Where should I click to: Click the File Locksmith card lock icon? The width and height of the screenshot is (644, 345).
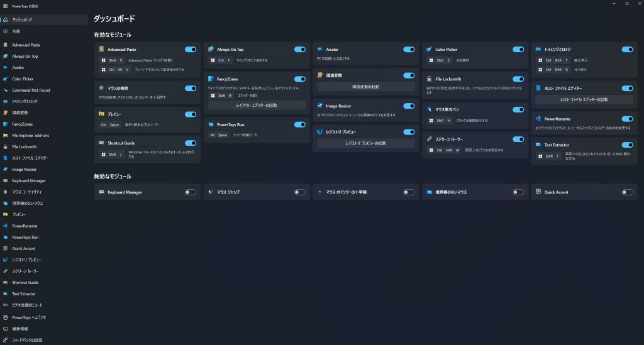[429, 79]
